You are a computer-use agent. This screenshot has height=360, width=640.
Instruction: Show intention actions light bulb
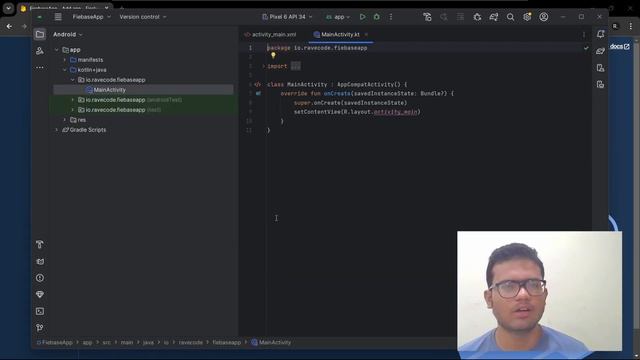pos(273,55)
